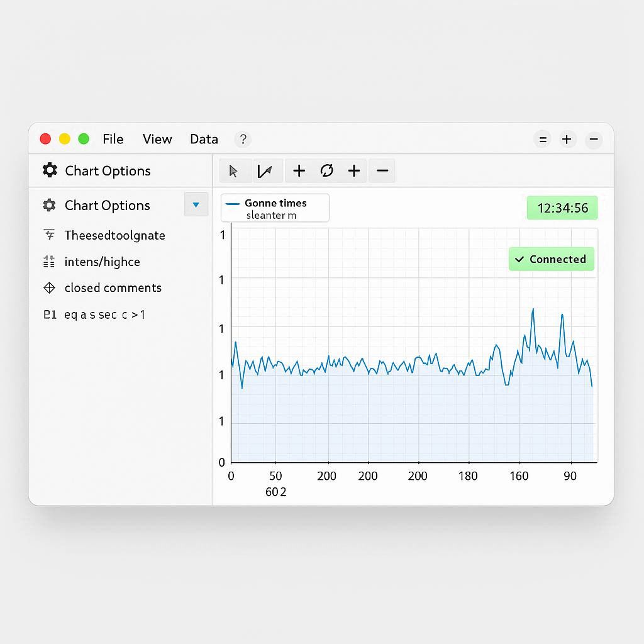
Task: Click the green Connected status badge
Action: click(x=551, y=259)
